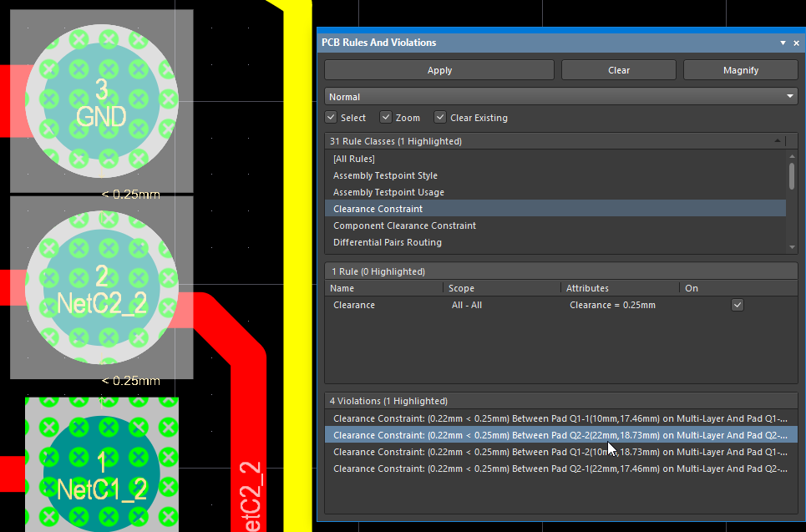Click the Apply button
This screenshot has height=532, width=806.
[439, 70]
